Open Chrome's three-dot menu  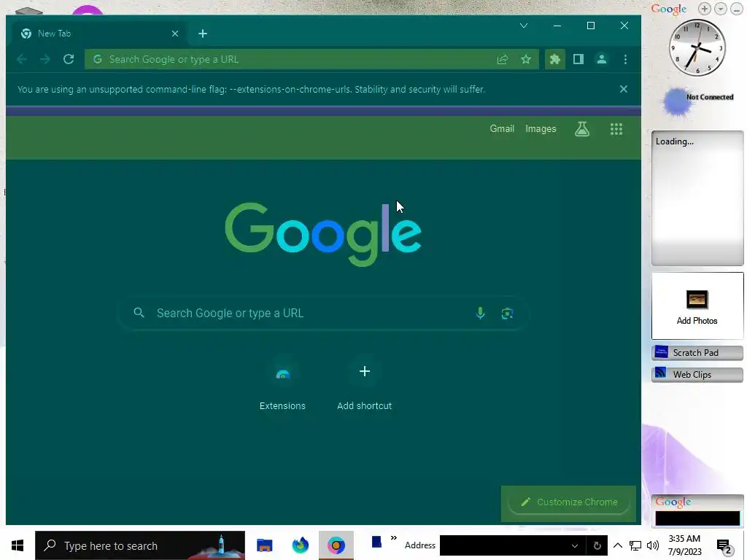[625, 59]
